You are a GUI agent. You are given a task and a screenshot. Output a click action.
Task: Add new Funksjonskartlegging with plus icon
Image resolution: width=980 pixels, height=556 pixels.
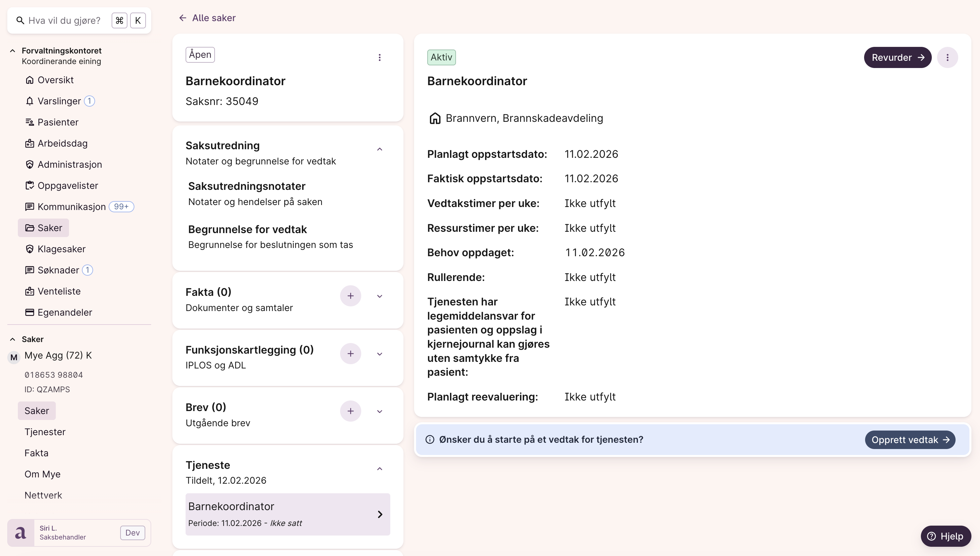350,354
